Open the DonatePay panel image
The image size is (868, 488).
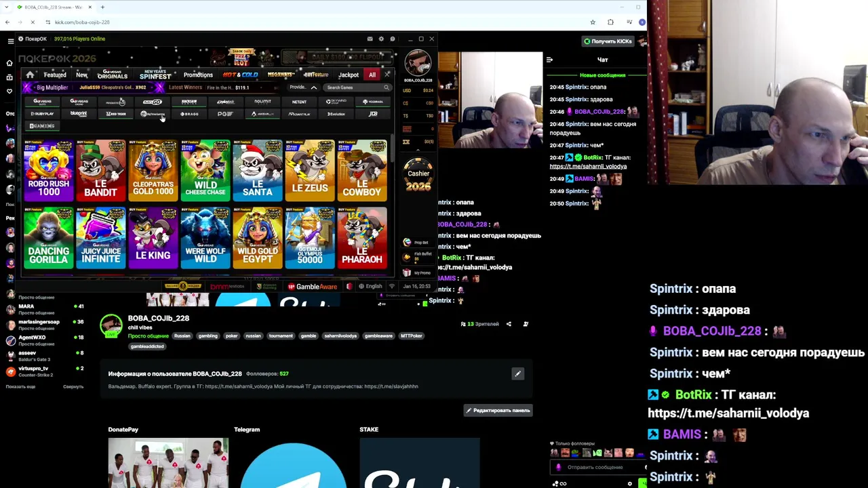[x=168, y=462]
